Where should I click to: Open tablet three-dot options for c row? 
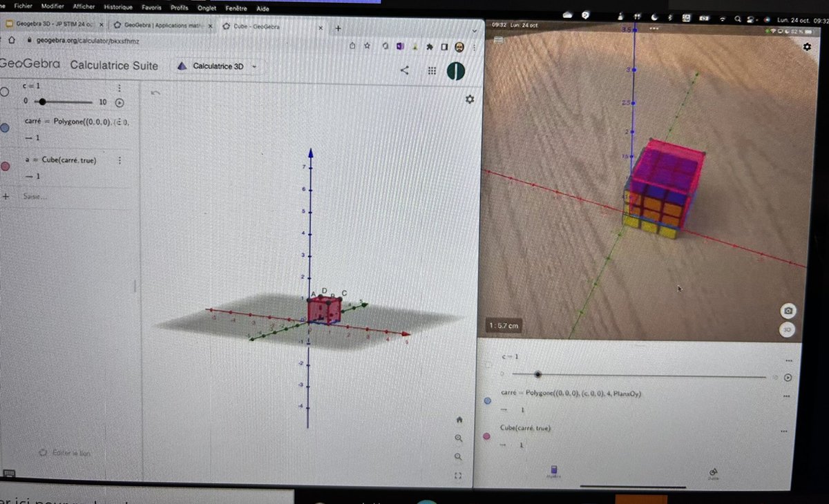[x=788, y=360]
